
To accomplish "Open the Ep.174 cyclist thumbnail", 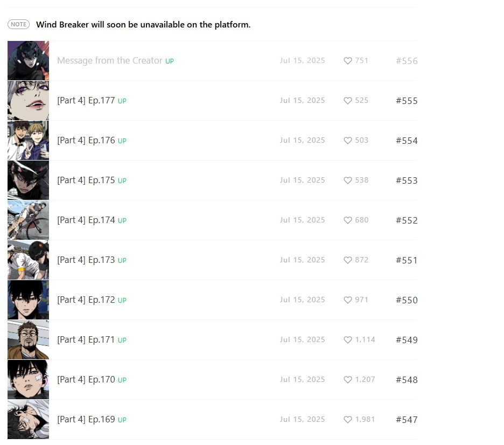I will click(x=29, y=220).
